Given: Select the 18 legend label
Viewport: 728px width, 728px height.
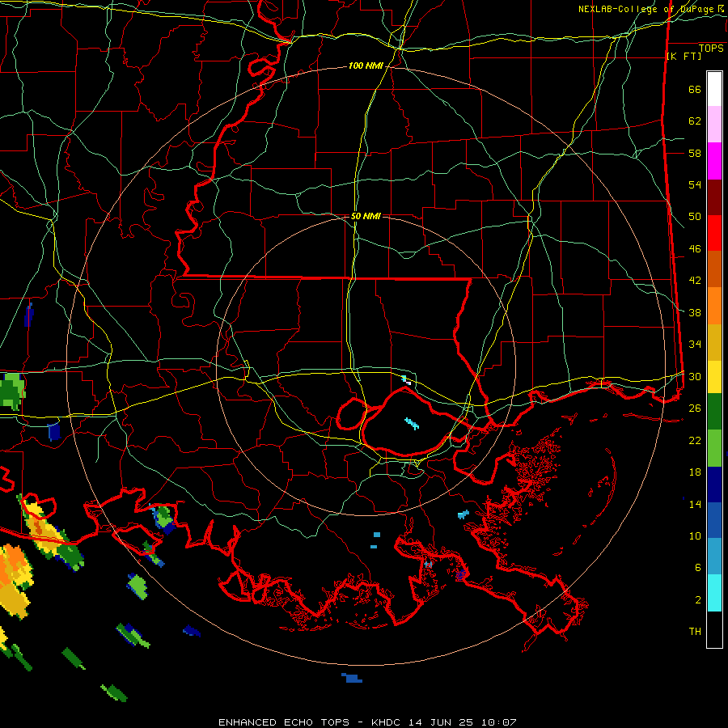Looking at the screenshot, I should click(695, 472).
